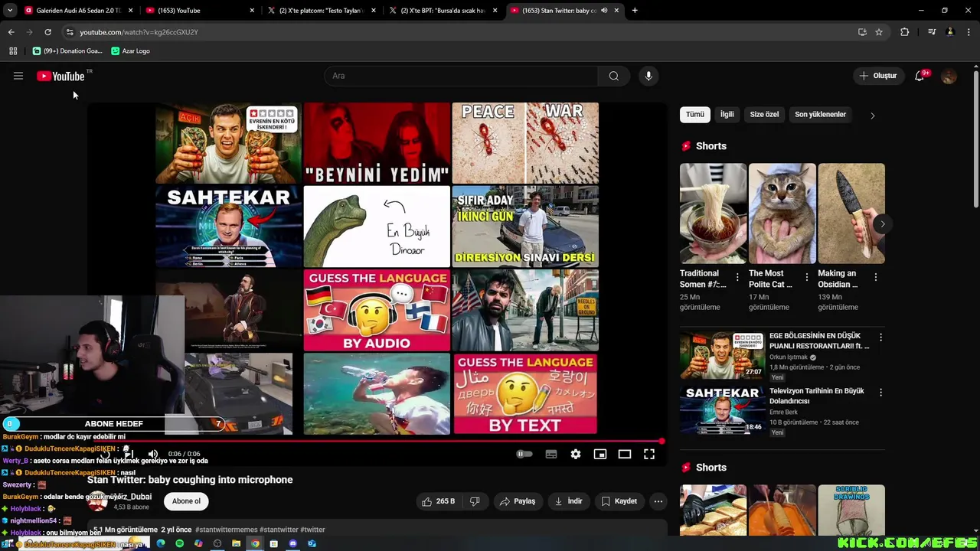Open Guess the Language By Audio thumbnail

(x=377, y=310)
